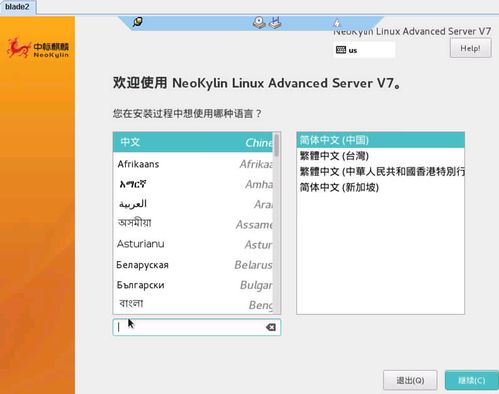Viewport: 499px width, 394px height.
Task: Select the Arabic العربية row
Action: [x=193, y=204]
